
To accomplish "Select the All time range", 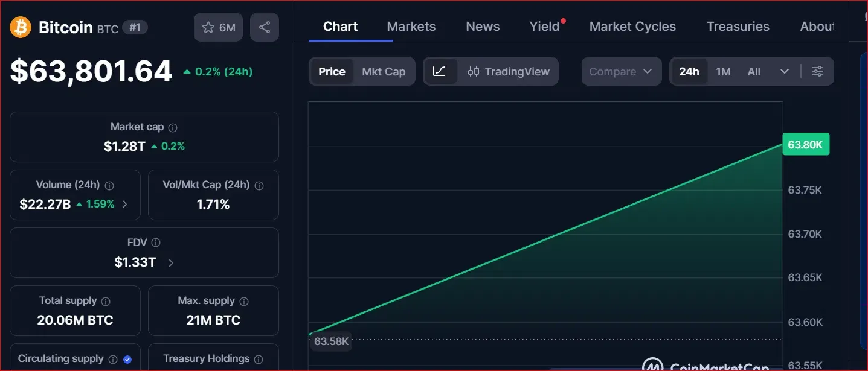I will point(754,71).
